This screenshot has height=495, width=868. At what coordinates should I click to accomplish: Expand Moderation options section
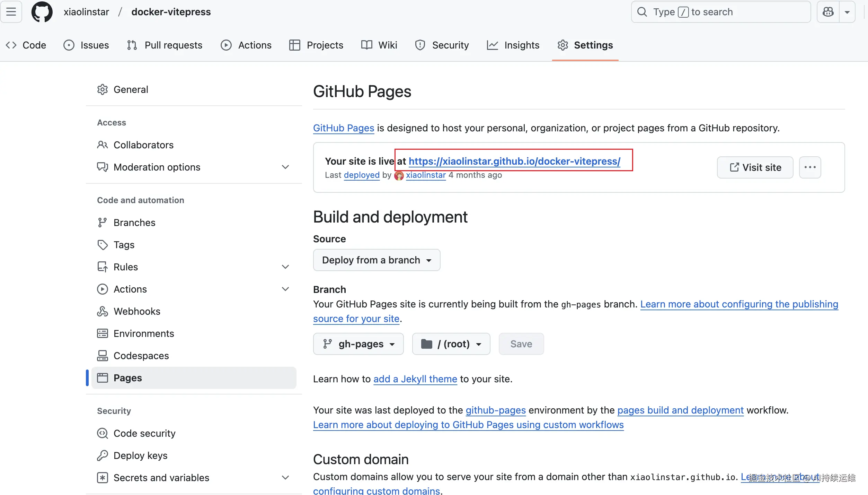[x=285, y=167]
